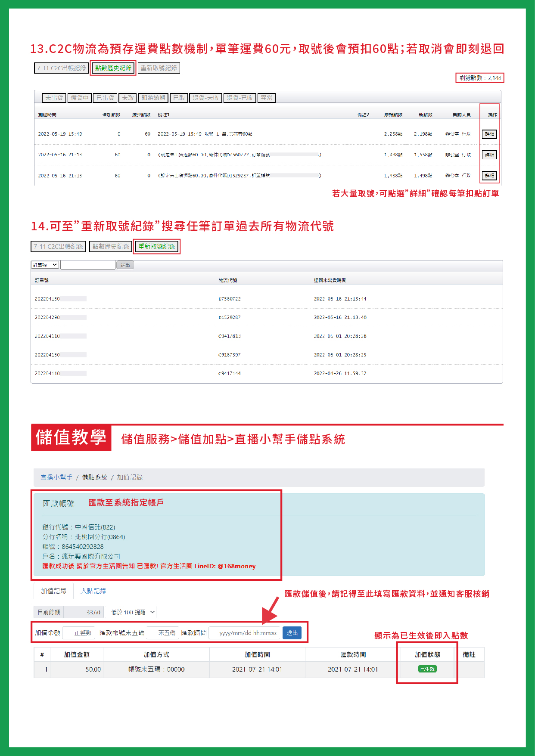Expand the 訂單號 search type dropdown
This screenshot has width=535, height=756.
[x=45, y=265]
